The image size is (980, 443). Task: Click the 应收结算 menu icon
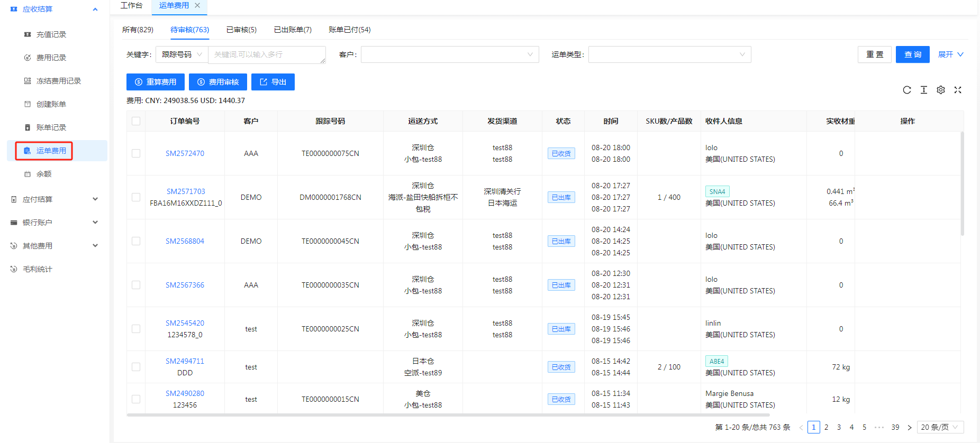[x=14, y=9]
